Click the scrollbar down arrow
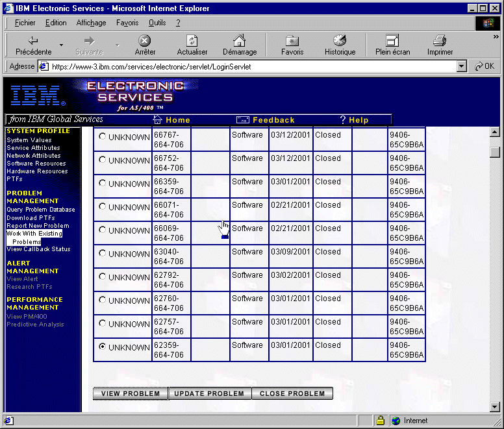504x429 pixels. [x=495, y=407]
